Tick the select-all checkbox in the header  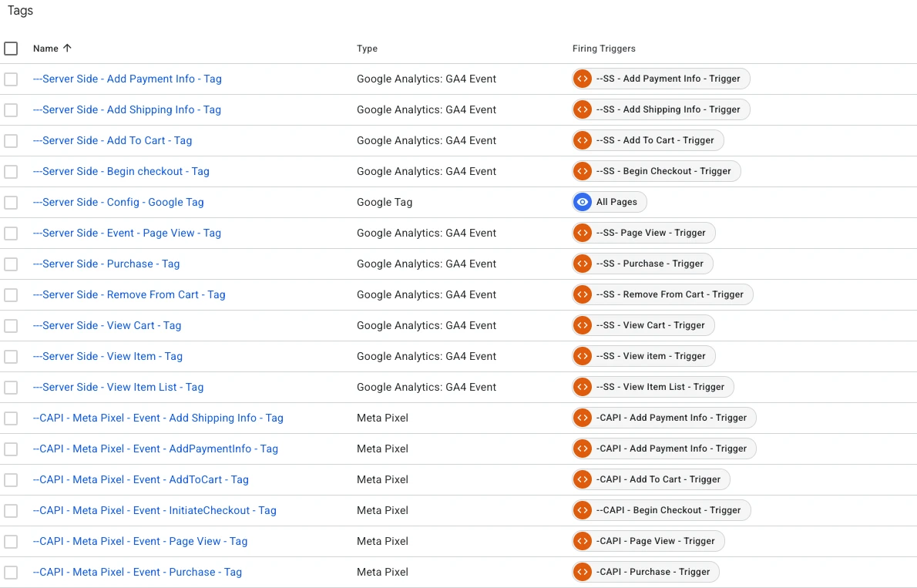11,49
